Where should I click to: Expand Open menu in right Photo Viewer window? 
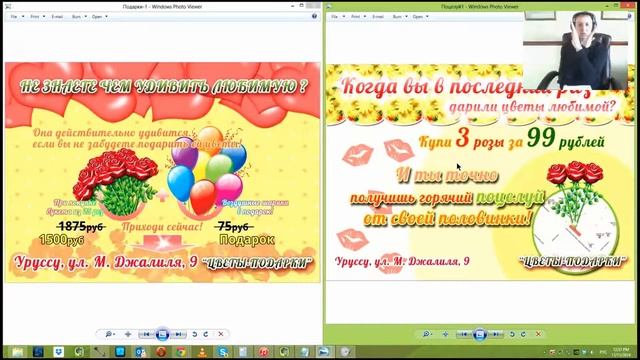click(x=420, y=17)
